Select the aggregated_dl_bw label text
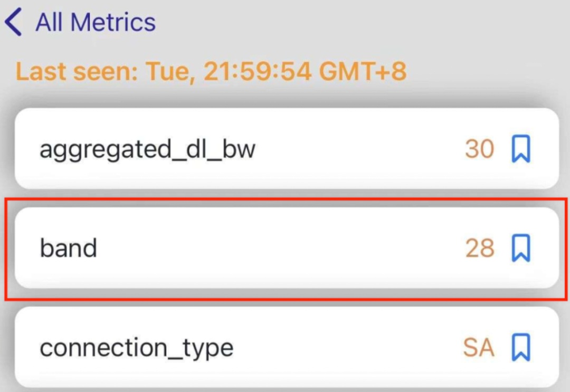The width and height of the screenshot is (570, 392). (148, 150)
